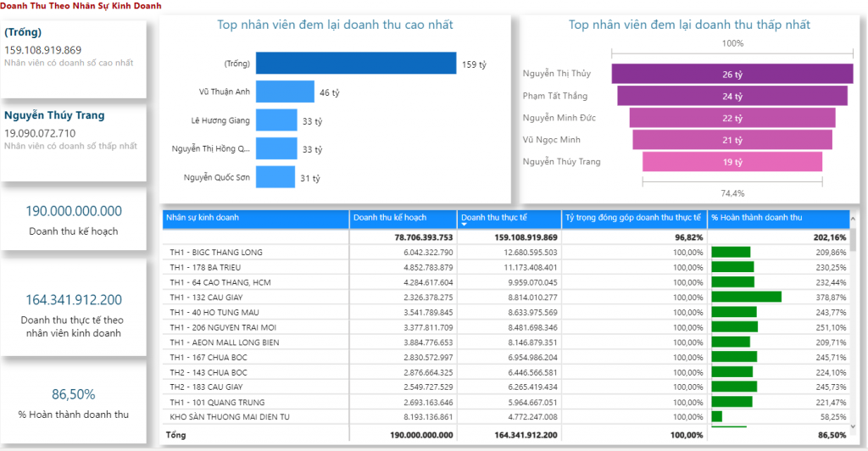Select row TH1 - 40 HO TUNG MAU
Viewport: 868px width, 451px height.
[506, 312]
